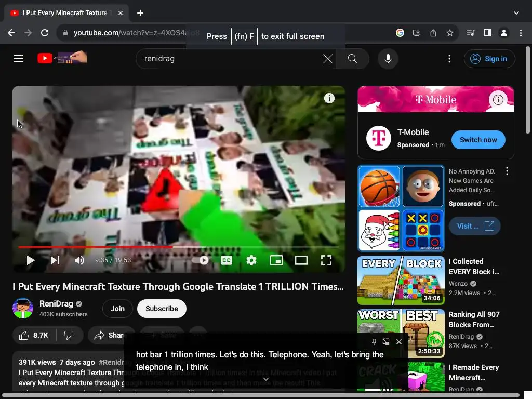Click the #Renidrag hashtag in description
The image size is (532, 399).
coord(111,362)
